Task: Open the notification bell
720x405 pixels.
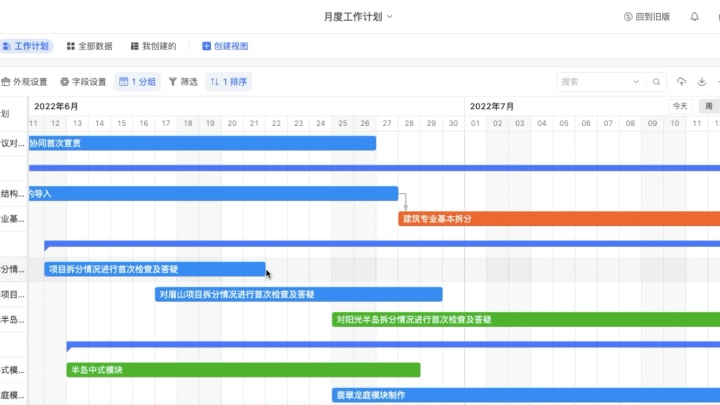Action: (694, 17)
